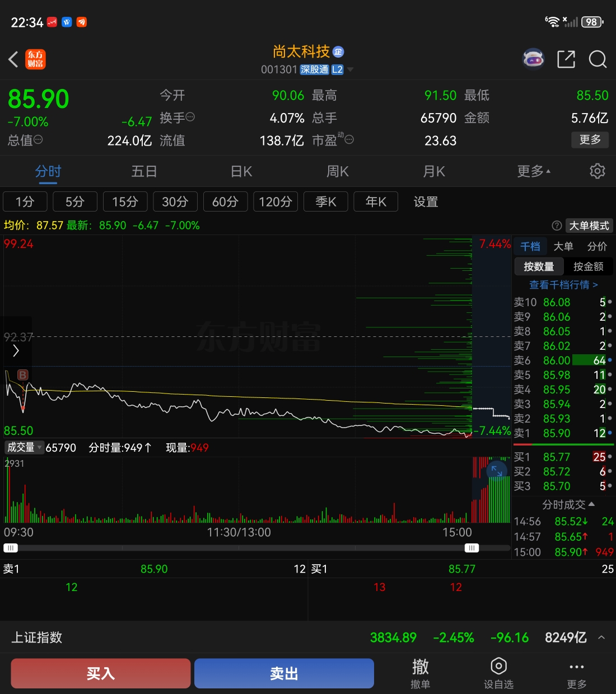Tap the 卖10 86.08 order row
Viewport: 616px width, 694px height.
coord(563,302)
